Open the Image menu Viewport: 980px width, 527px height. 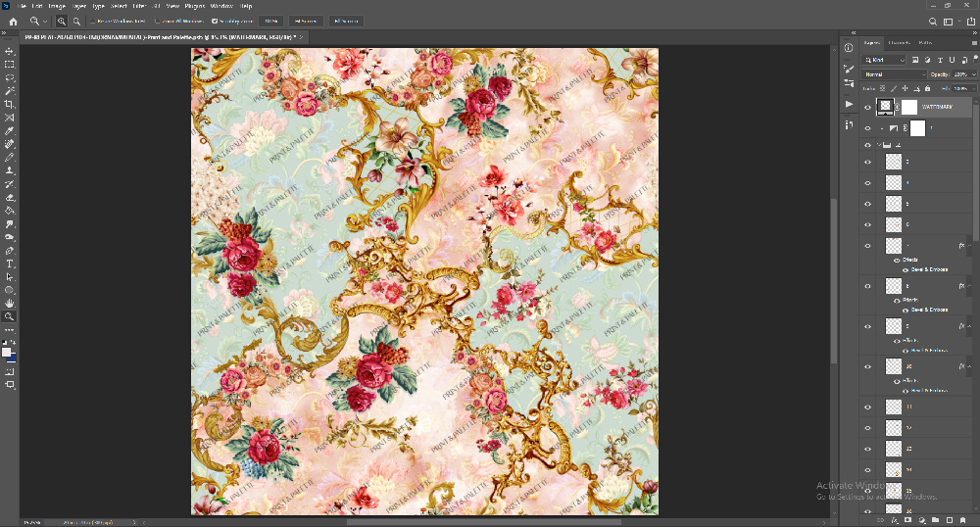pyautogui.click(x=57, y=6)
